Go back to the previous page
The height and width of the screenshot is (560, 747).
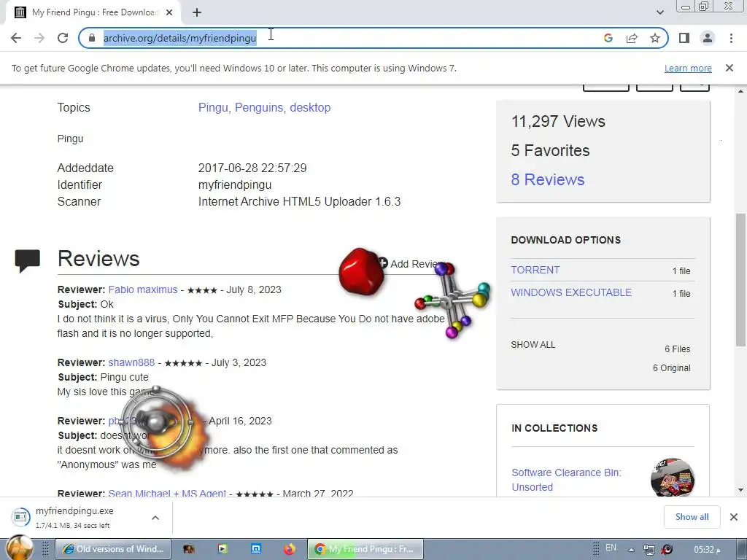pos(16,38)
